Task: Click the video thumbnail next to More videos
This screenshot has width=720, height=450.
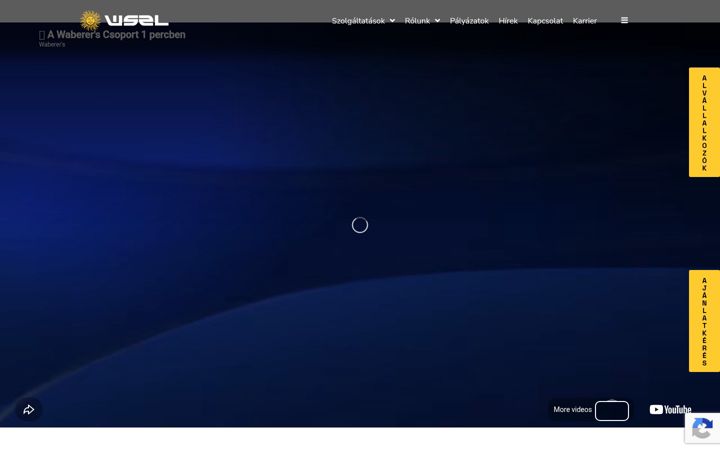Action: tap(612, 411)
